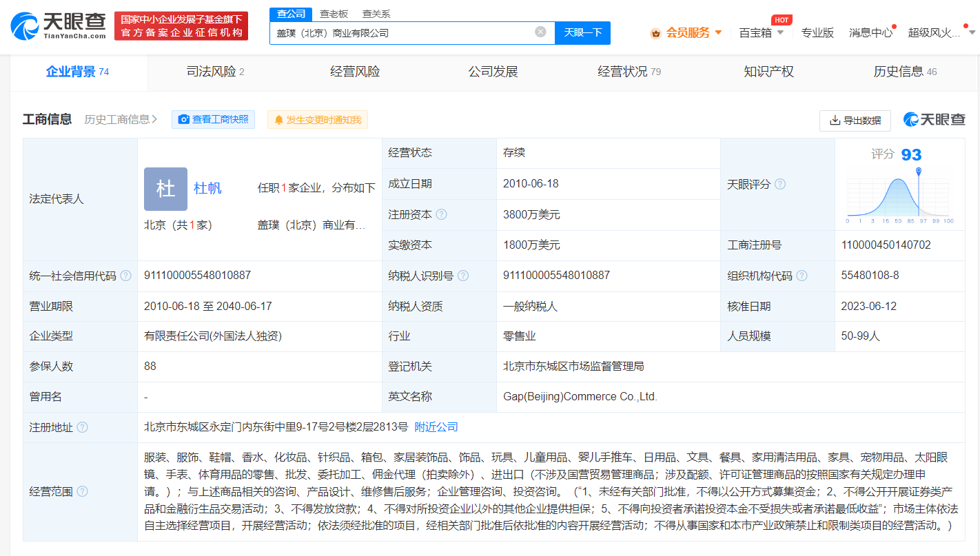This screenshot has height=556, width=980.
Task: Click the 零售业 industry value
Action: click(520, 336)
